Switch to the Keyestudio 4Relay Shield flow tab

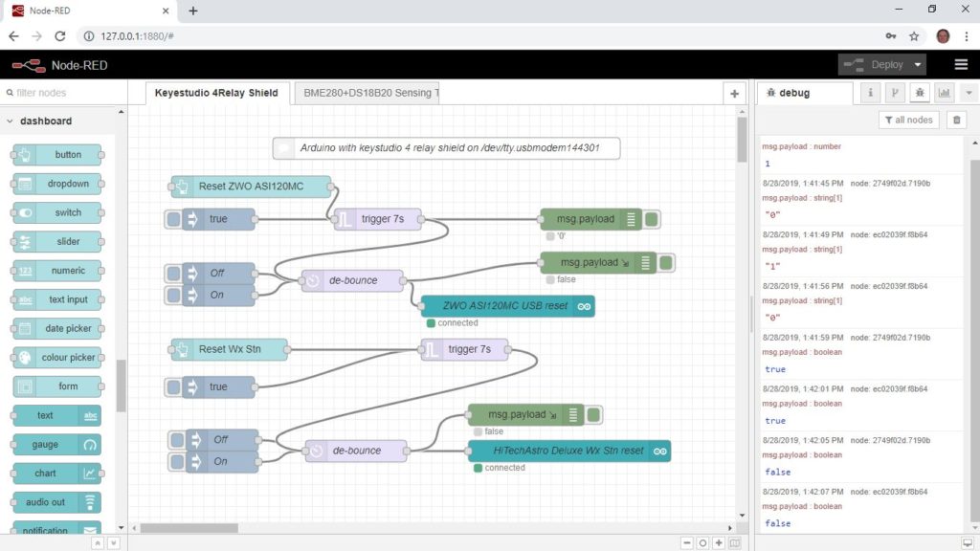(216, 93)
